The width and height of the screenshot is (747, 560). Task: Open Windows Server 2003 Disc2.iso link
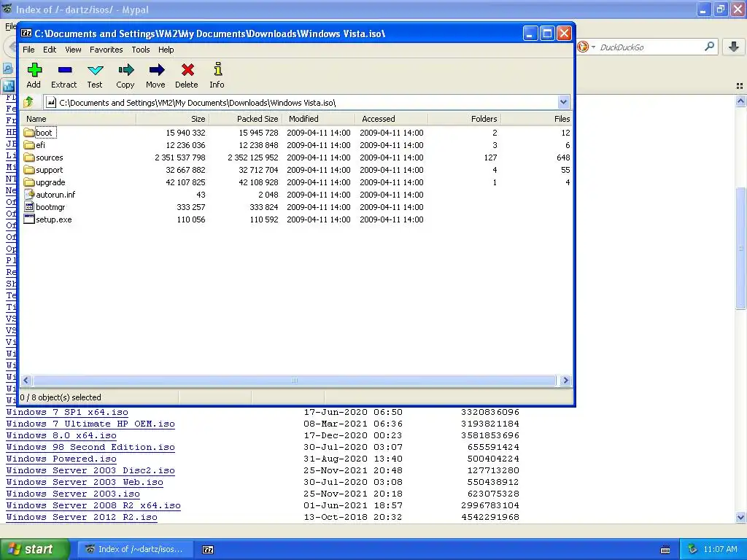click(x=90, y=470)
